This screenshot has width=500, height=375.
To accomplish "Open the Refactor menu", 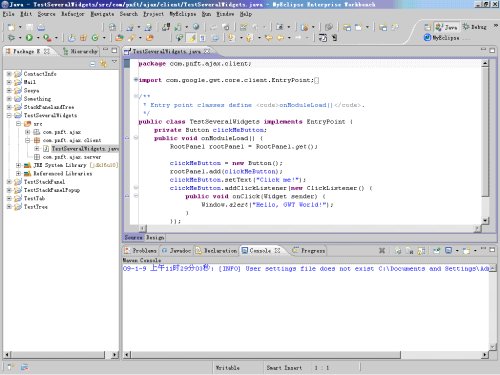I will (72, 14).
